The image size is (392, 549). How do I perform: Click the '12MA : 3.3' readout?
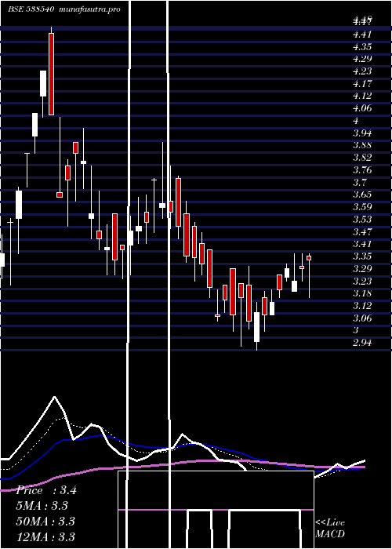[45, 536]
